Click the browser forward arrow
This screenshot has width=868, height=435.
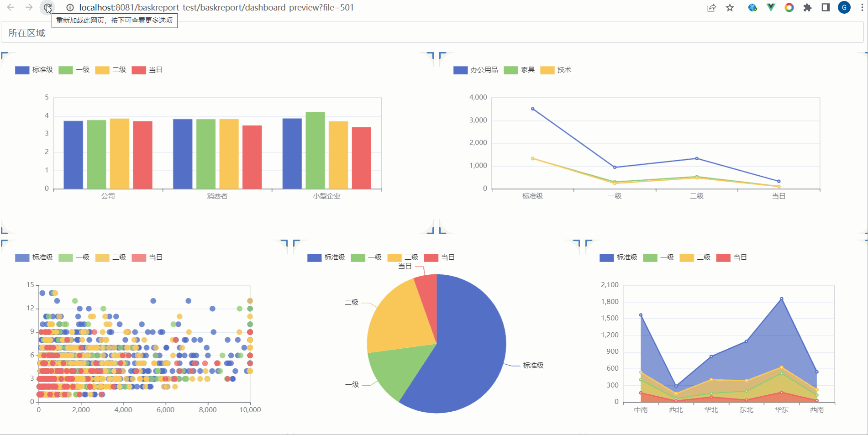coord(29,7)
